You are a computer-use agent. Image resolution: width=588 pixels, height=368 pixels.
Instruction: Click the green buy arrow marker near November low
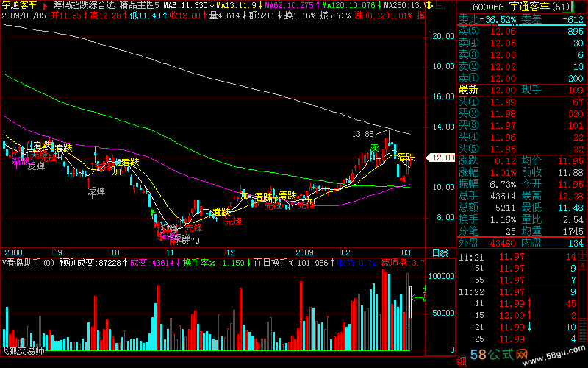(154, 213)
